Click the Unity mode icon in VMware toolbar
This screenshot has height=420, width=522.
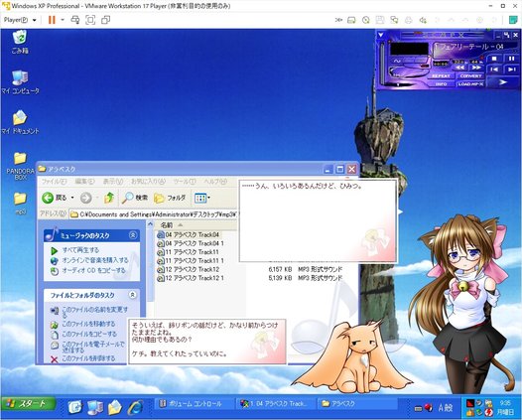pos(105,20)
